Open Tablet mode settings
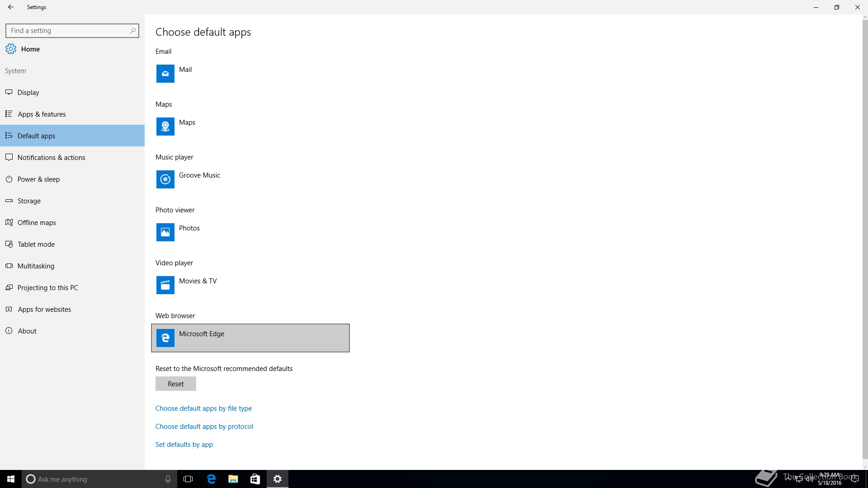 tap(72, 244)
